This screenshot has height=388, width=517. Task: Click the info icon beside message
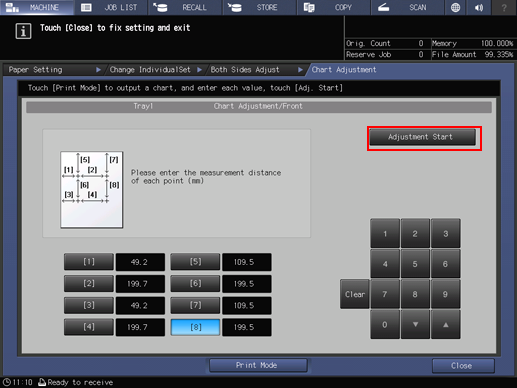23,31
